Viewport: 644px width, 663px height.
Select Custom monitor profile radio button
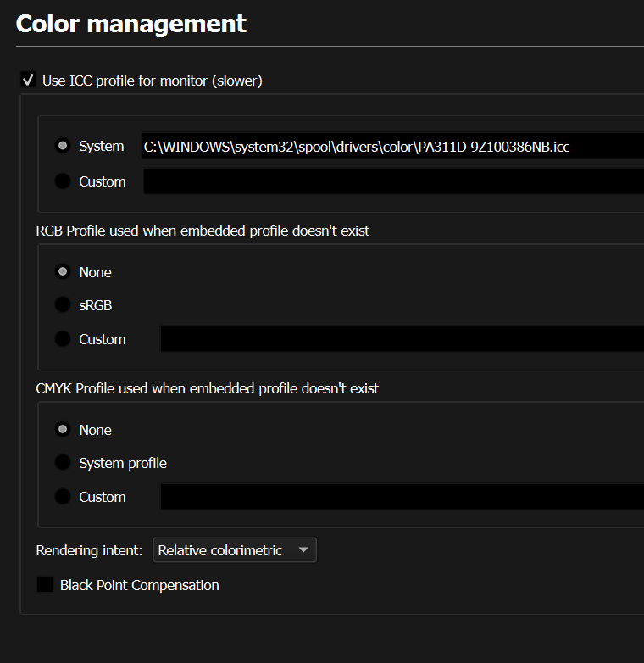[x=63, y=181]
